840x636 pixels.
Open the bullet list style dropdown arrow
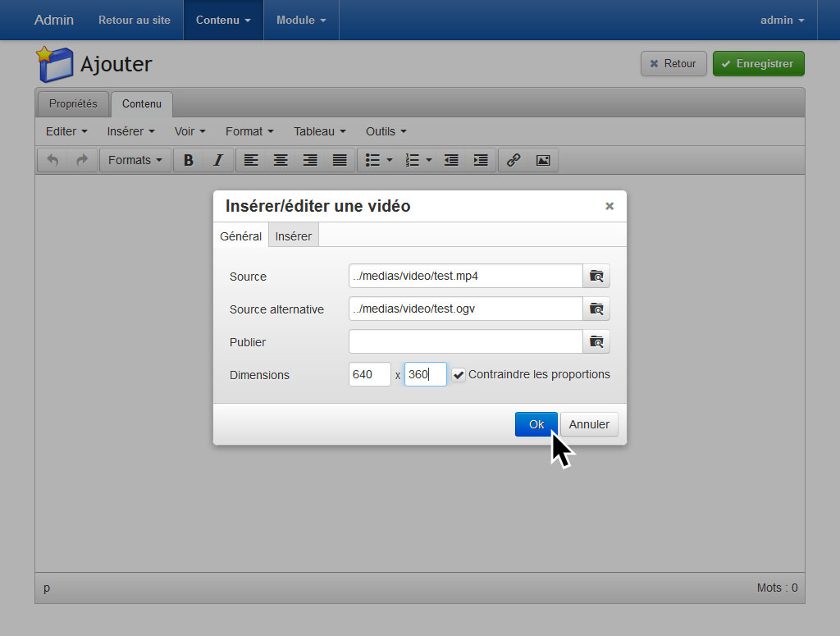pos(390,160)
